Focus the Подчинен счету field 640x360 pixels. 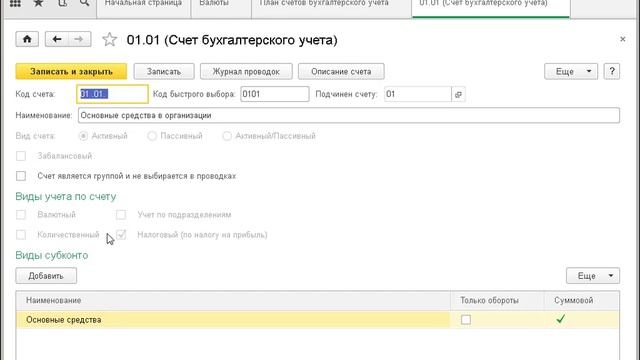point(418,94)
